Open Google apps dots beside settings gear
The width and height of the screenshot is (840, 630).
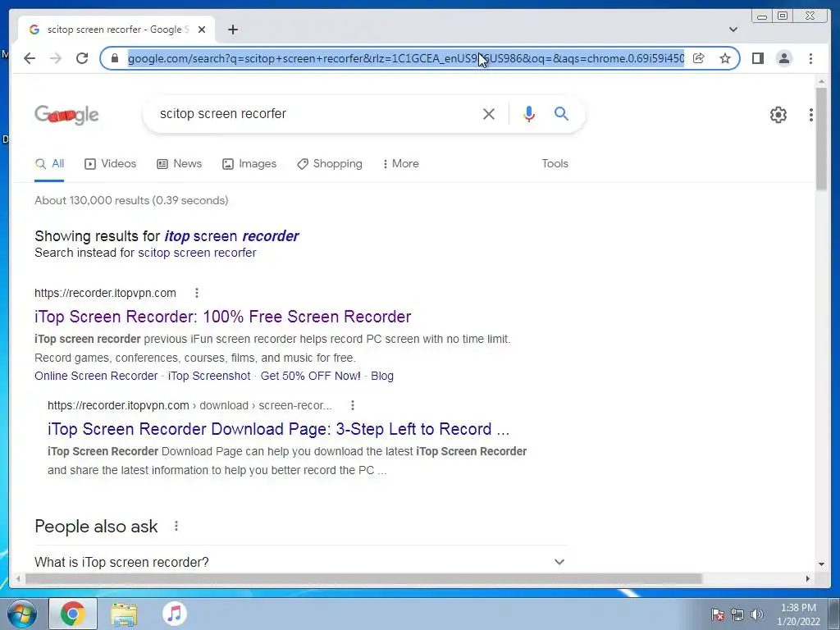811,115
